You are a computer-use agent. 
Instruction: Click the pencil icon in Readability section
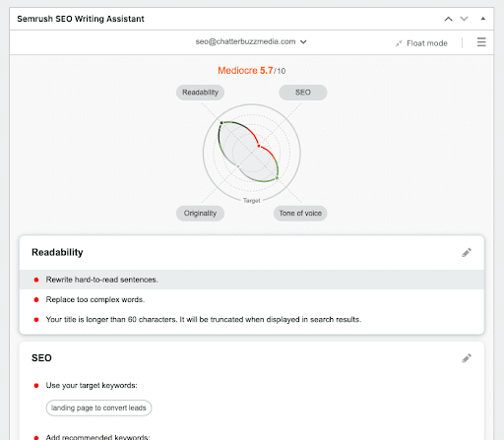click(467, 252)
